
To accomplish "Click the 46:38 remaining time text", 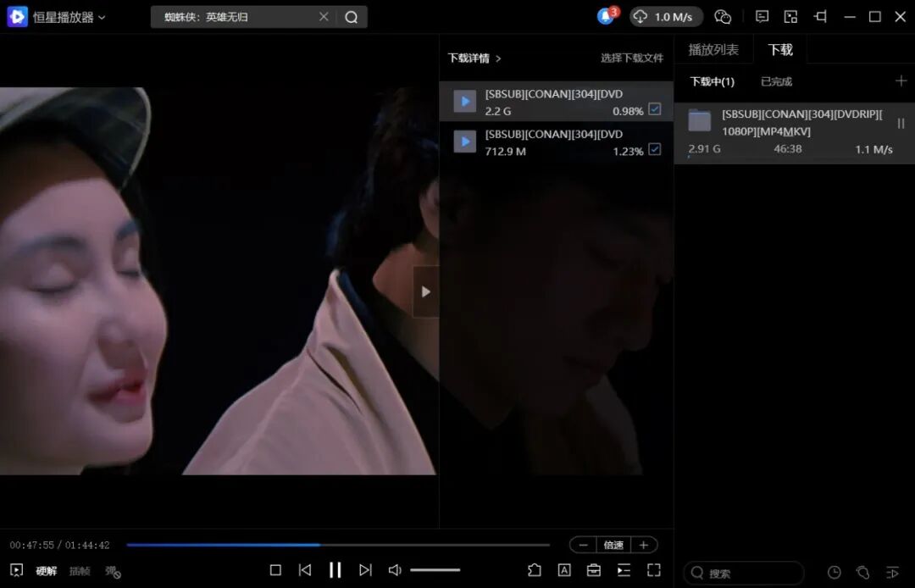I will 787,149.
